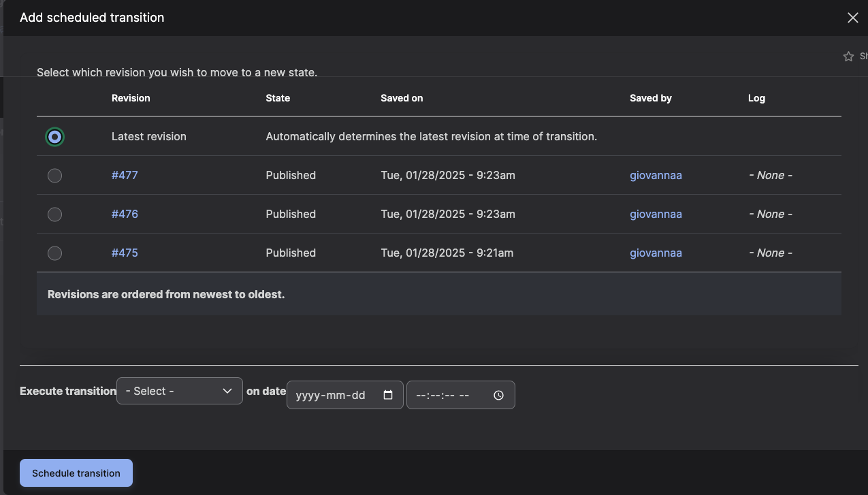Image resolution: width=868 pixels, height=495 pixels.
Task: Click the Log column header
Action: point(756,98)
